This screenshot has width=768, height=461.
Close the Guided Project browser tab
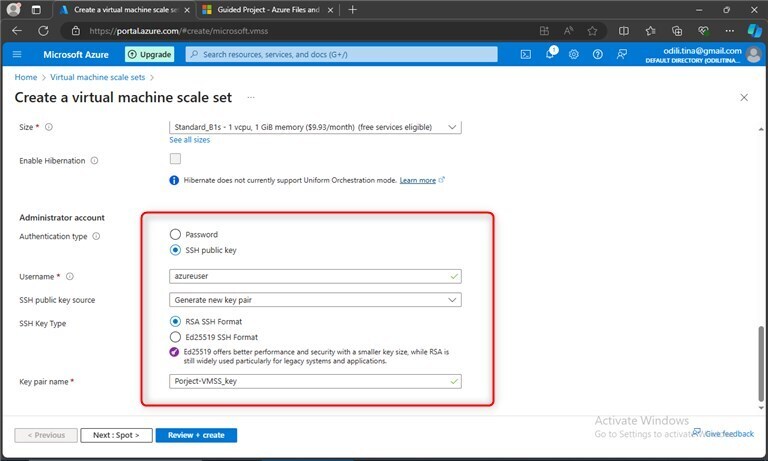point(331,10)
